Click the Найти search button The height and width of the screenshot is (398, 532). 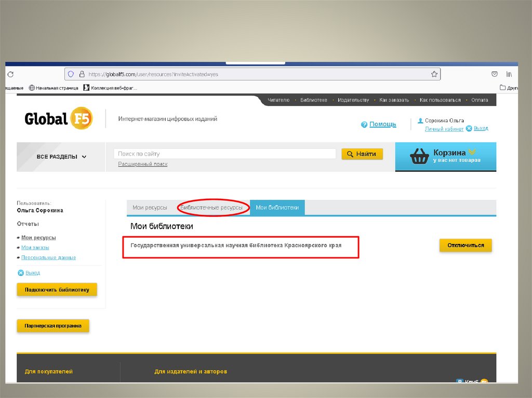pyautogui.click(x=362, y=154)
